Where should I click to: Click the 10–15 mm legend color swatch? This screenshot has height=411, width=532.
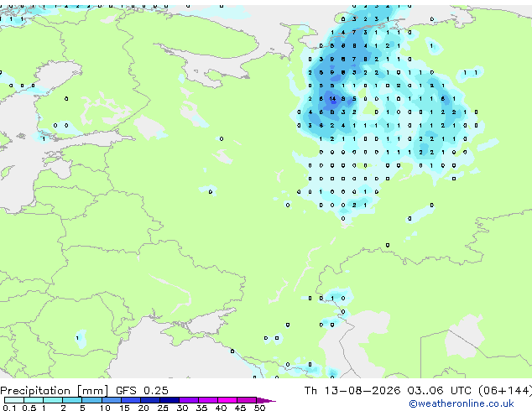(112, 400)
